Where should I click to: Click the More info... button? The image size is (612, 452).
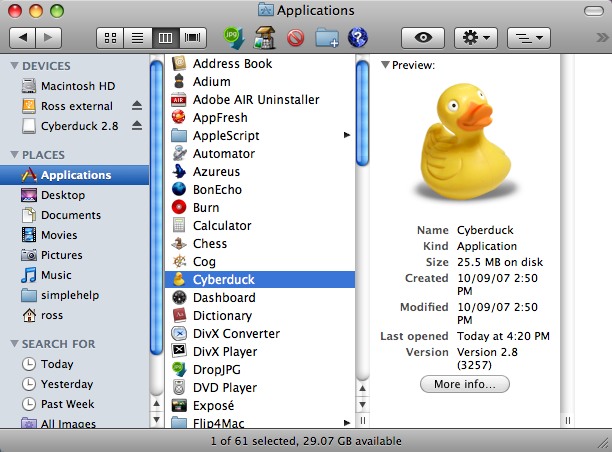[x=464, y=384]
